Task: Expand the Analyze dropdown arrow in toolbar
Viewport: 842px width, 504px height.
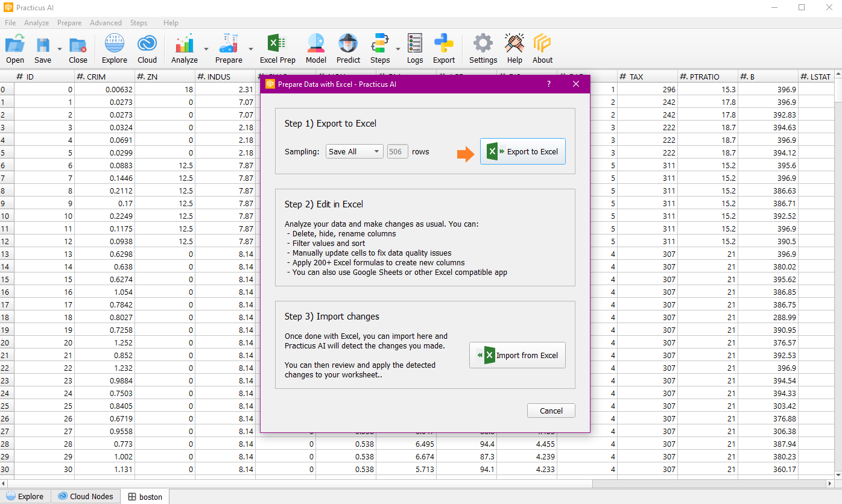Action: coord(206,49)
